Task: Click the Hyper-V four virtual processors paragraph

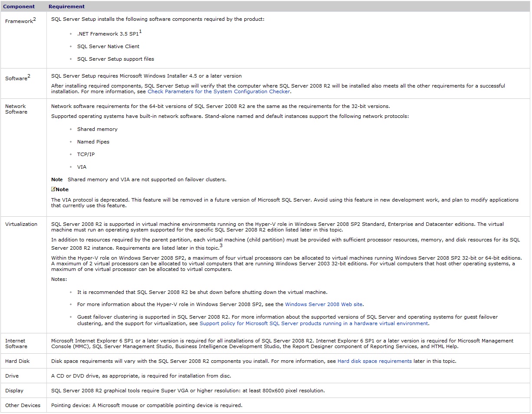Action: coord(286,264)
